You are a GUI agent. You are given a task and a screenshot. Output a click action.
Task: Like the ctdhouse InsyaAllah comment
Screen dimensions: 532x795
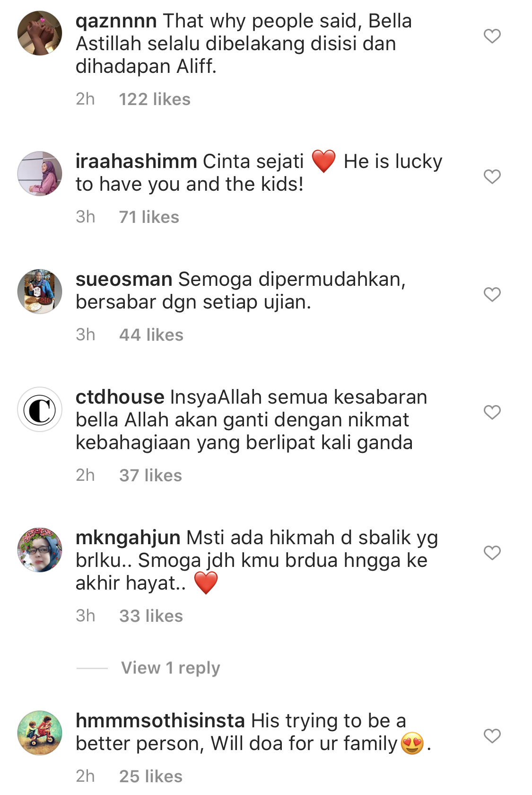492,412
